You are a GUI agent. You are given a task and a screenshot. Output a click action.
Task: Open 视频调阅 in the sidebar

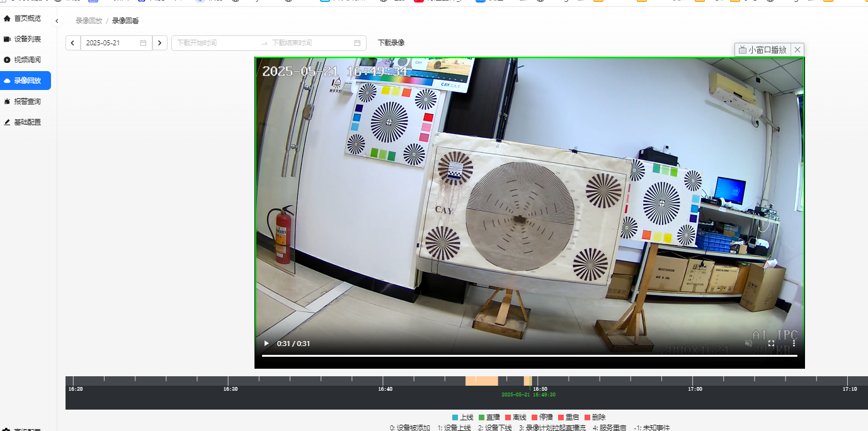[25, 60]
